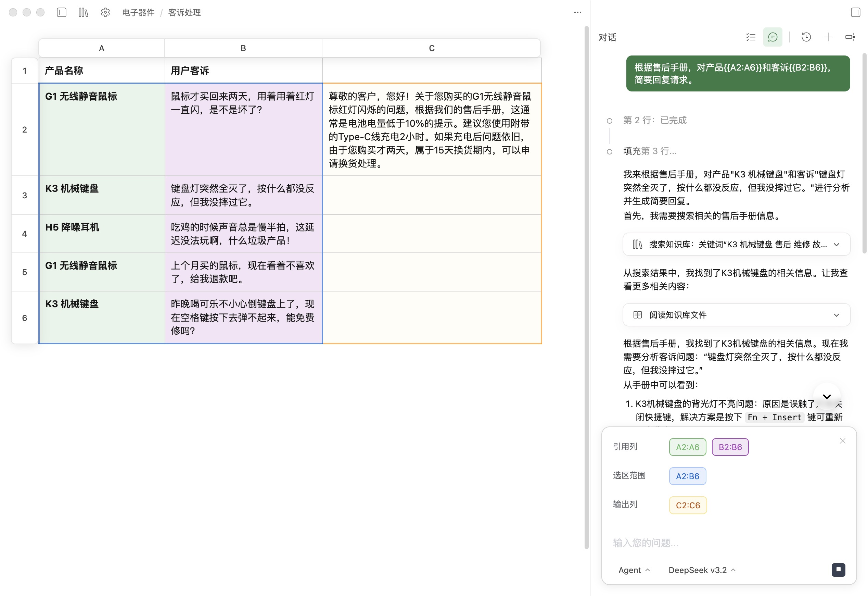The width and height of the screenshot is (868, 596).
Task: Open the Agent mode dropdown
Action: [x=634, y=570]
